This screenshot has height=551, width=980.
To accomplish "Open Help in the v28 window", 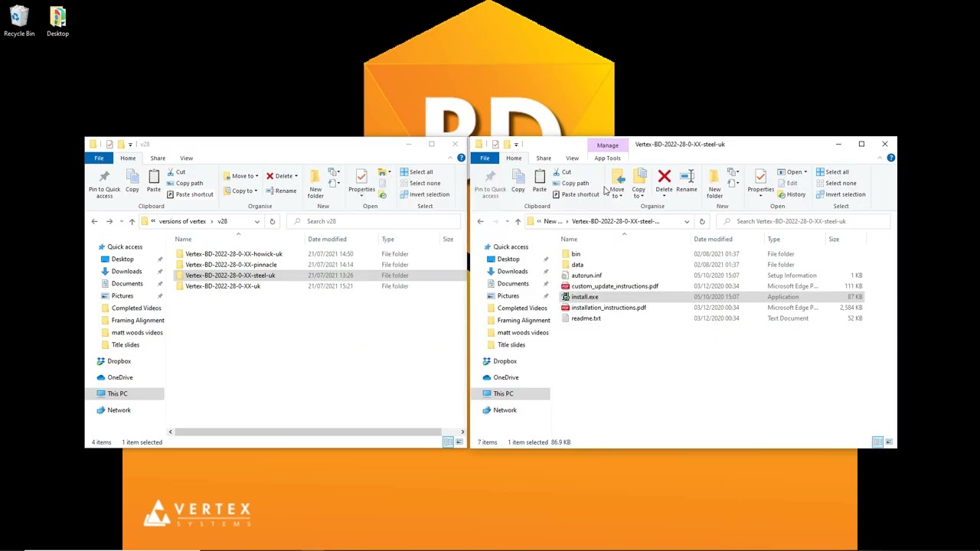I will click(461, 158).
